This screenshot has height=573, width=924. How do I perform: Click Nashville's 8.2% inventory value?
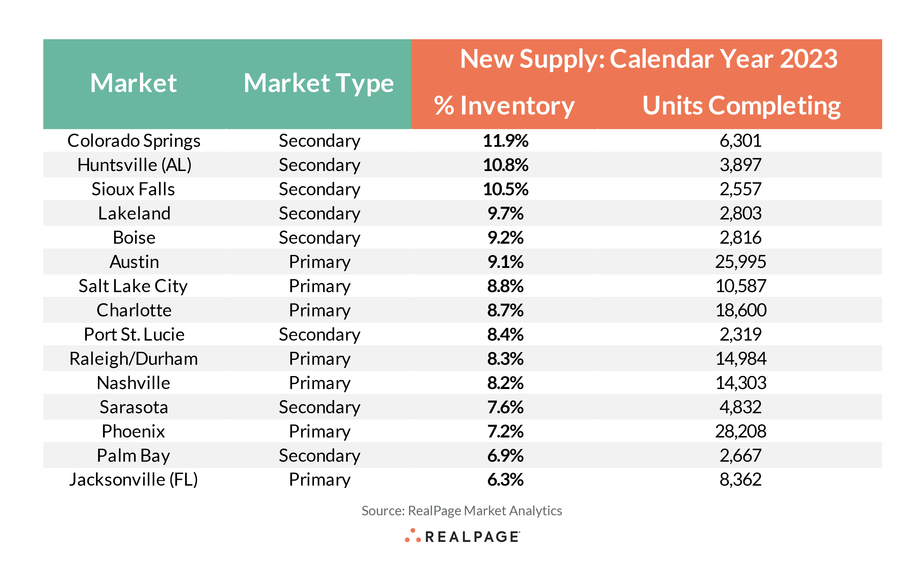coord(505,383)
